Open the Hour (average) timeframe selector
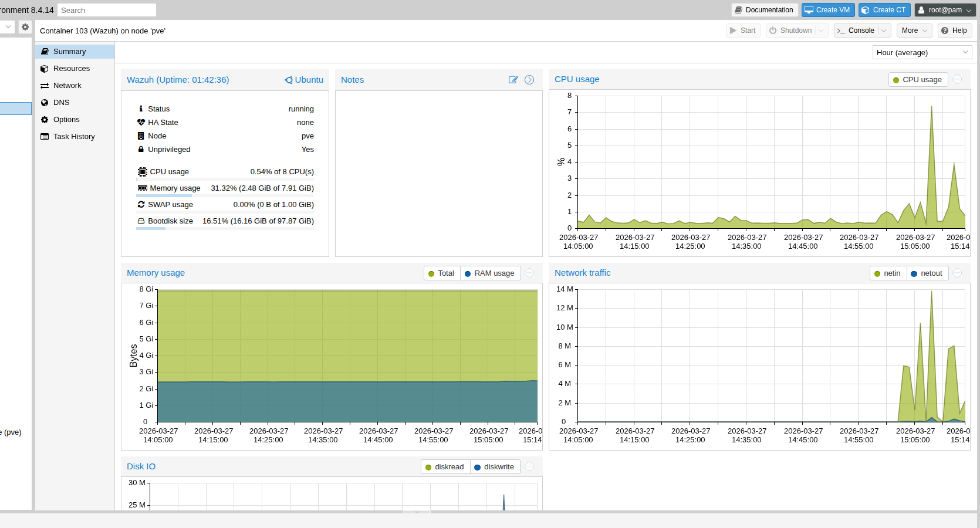 tap(922, 53)
